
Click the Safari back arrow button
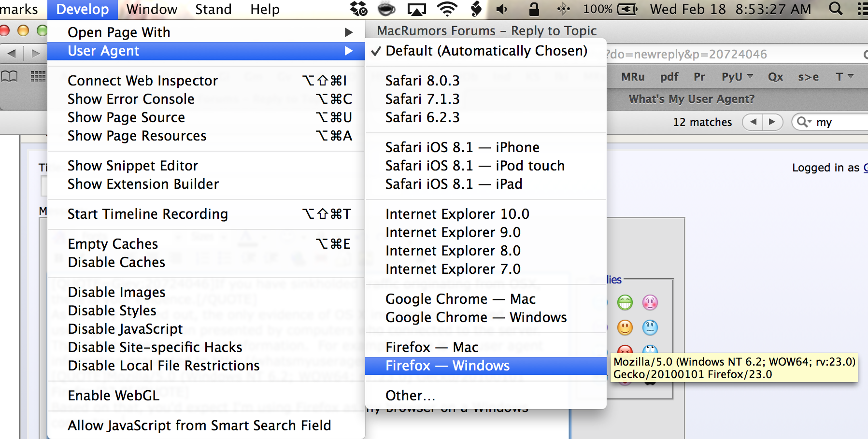(x=12, y=53)
